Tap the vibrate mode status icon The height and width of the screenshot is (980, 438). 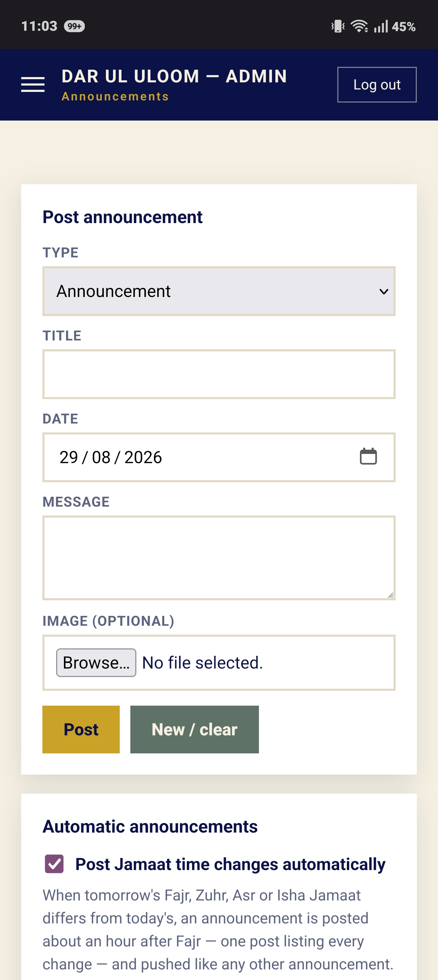(338, 26)
